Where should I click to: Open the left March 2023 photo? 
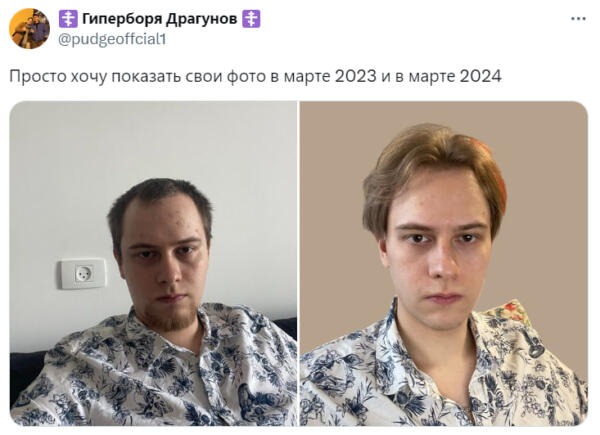[x=153, y=264]
